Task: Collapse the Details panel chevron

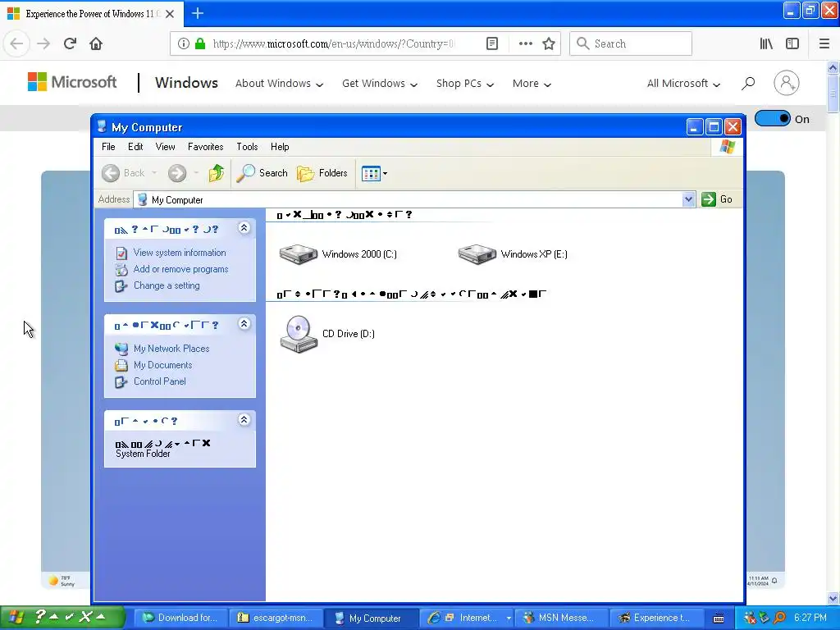Action: (244, 420)
